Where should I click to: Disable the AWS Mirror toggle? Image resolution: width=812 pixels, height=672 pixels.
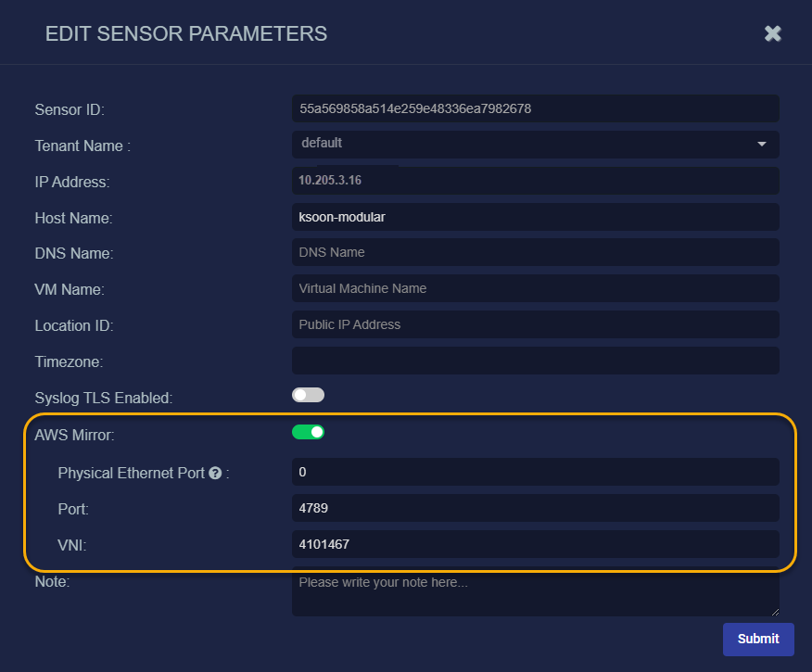click(x=308, y=432)
